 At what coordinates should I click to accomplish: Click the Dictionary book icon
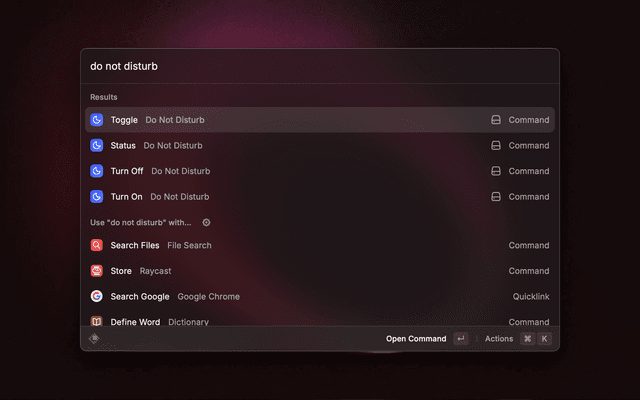(x=97, y=321)
